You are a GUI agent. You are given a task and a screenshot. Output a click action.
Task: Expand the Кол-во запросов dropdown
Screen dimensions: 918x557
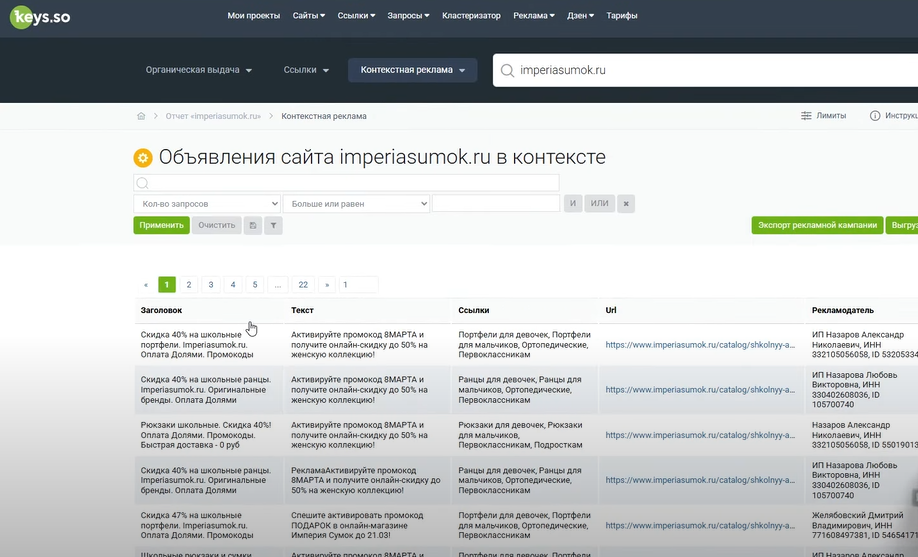(207, 203)
